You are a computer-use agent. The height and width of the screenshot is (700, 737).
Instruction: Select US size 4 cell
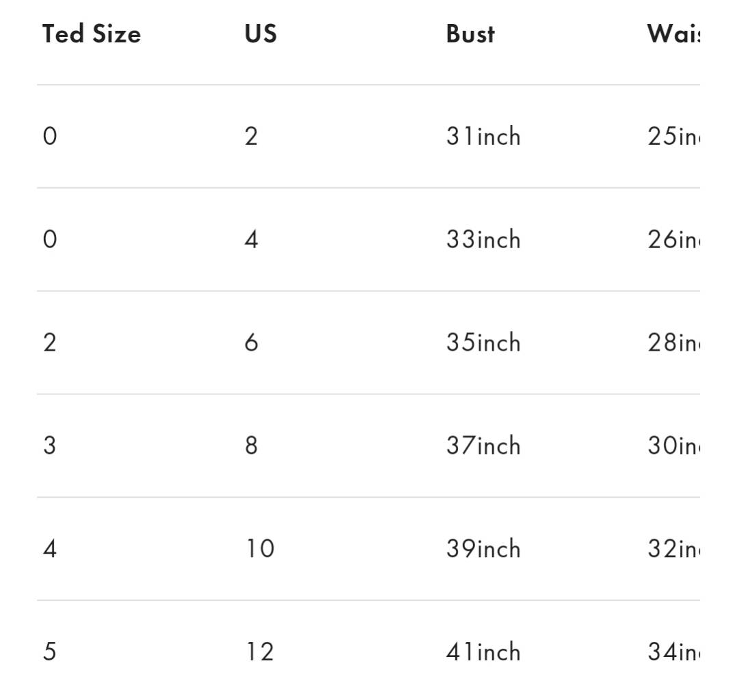tap(252, 239)
